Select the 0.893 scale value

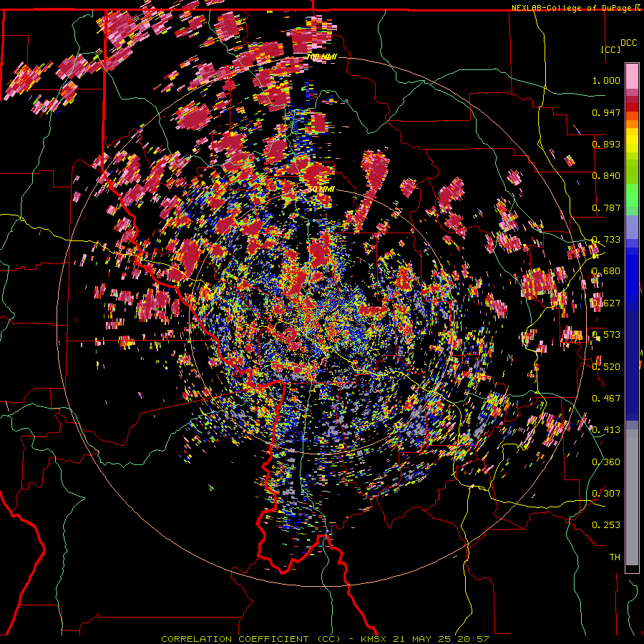coord(606,144)
